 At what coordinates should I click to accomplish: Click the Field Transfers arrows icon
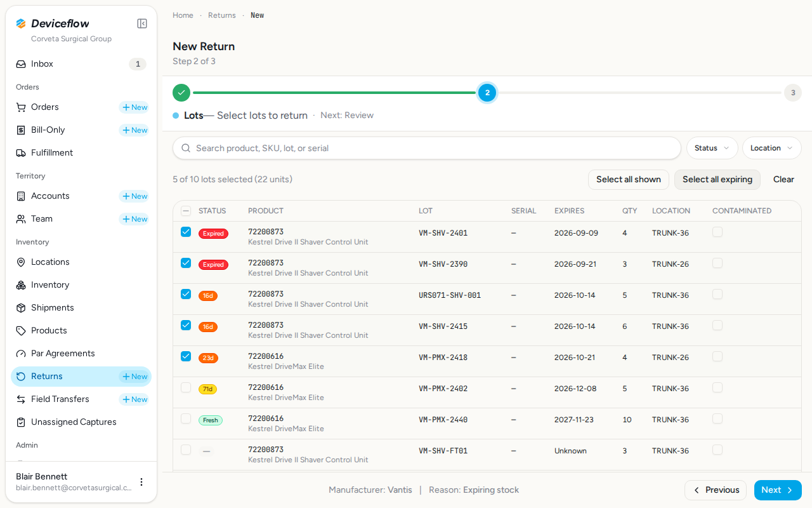tap(21, 399)
